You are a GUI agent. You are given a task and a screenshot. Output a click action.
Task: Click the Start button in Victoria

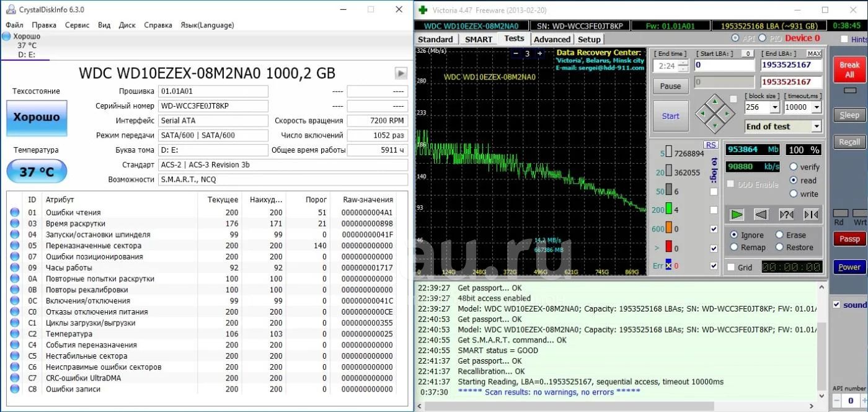(670, 116)
